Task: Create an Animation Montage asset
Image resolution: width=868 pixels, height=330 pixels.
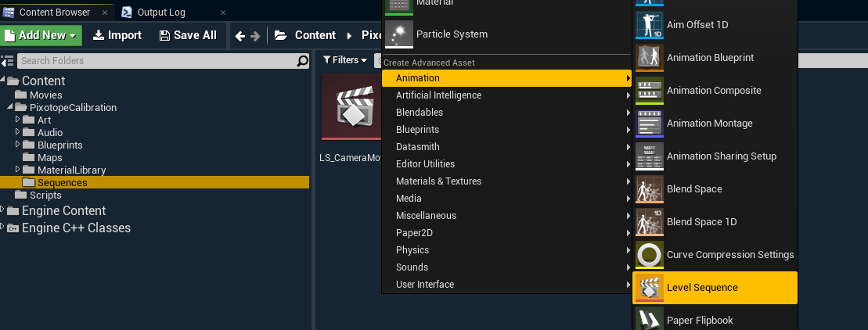Action: point(709,124)
